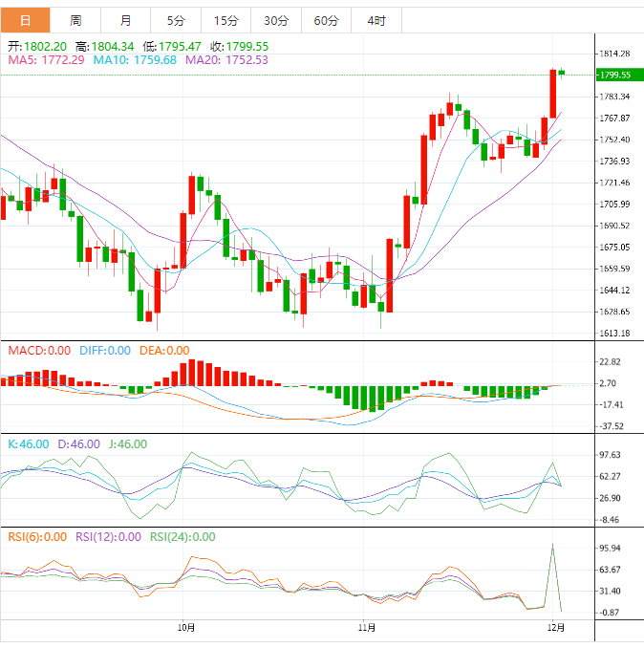Image resolution: width=644 pixels, height=648 pixels.
Task: Click the DIFF:0.00 indicator label
Action: [105, 351]
